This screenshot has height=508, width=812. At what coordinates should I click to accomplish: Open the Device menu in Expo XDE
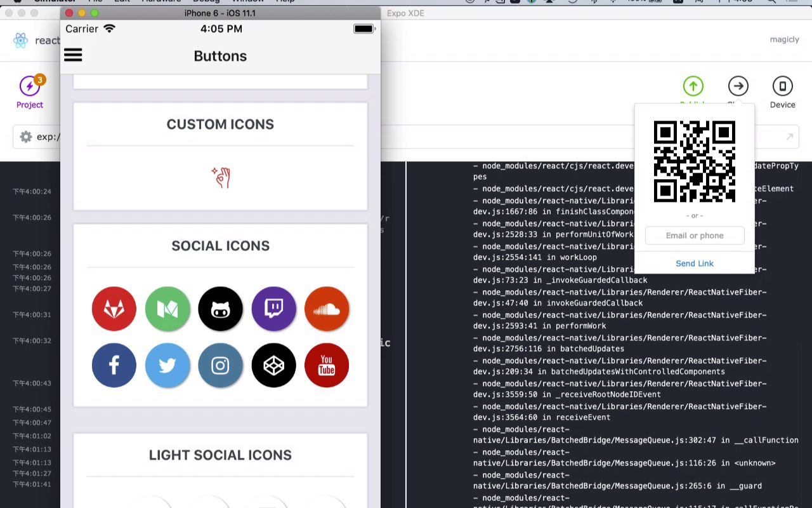(782, 92)
